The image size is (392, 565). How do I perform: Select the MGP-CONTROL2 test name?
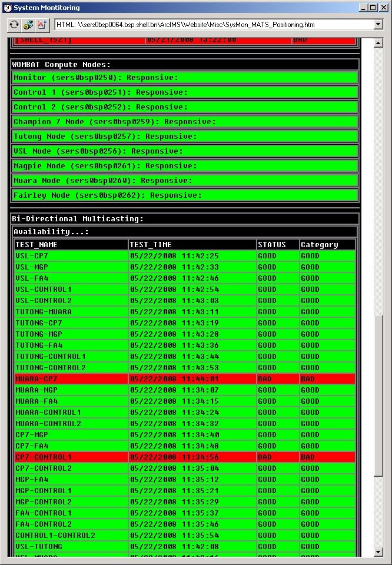pyautogui.click(x=44, y=501)
